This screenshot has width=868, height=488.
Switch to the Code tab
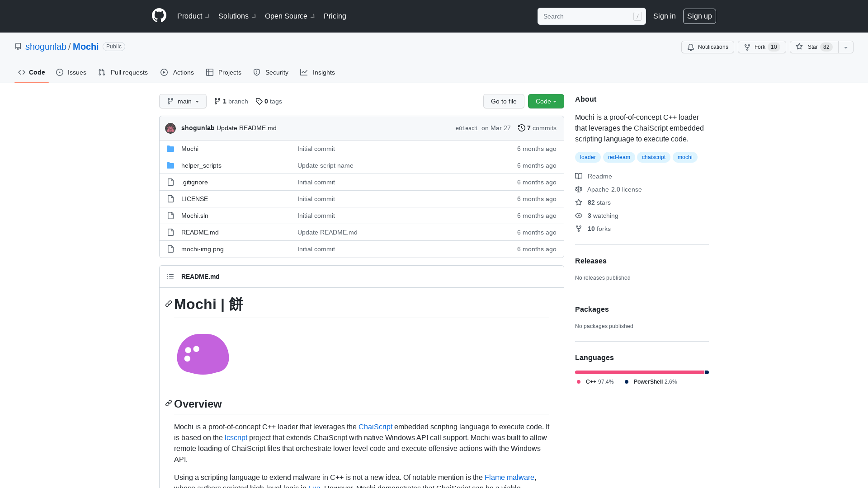(x=32, y=72)
